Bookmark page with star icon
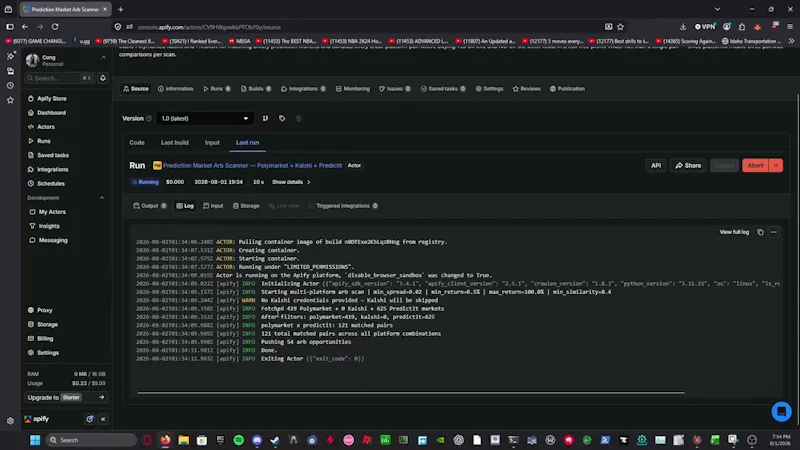The height and width of the screenshot is (450, 800). coord(620,27)
